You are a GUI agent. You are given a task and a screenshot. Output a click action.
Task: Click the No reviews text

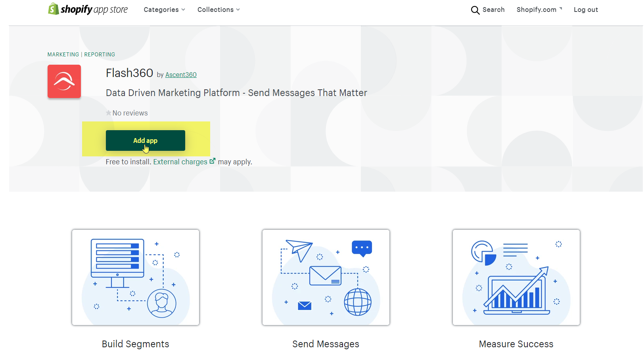(130, 113)
